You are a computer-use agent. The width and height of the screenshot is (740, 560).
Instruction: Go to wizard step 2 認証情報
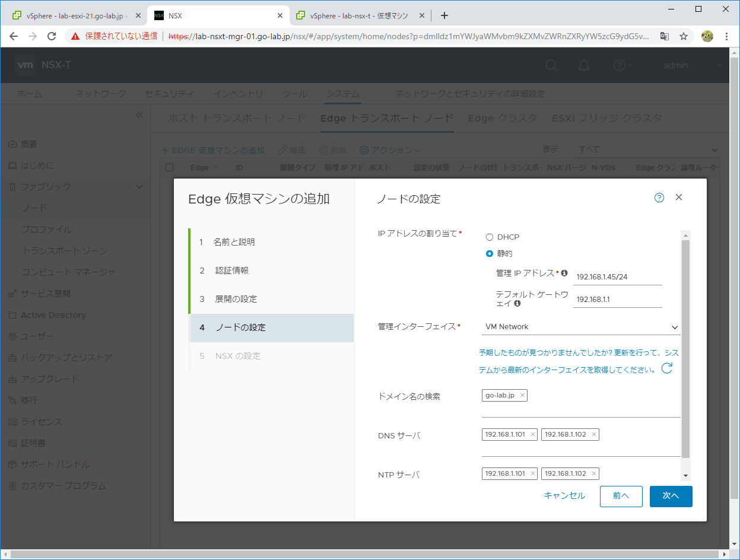point(272,271)
